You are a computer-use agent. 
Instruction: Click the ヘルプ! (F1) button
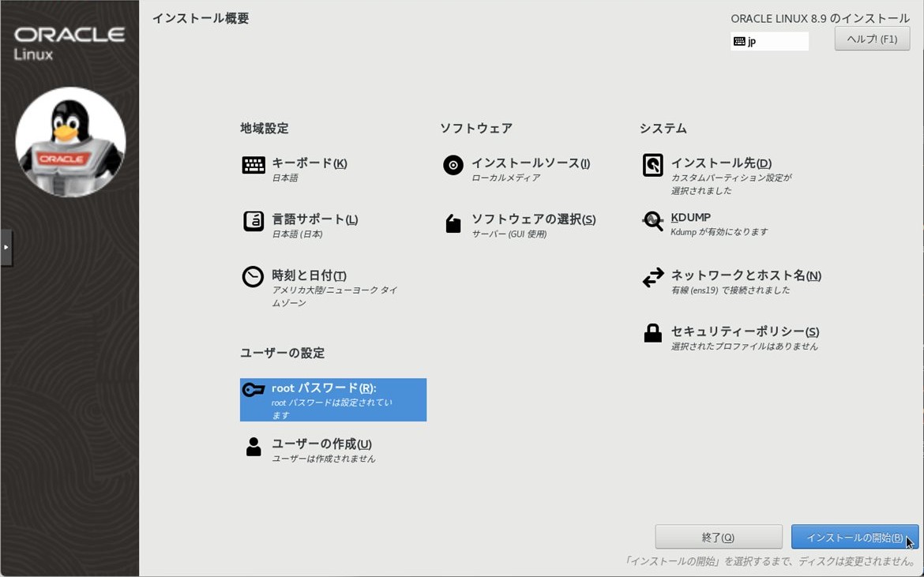pos(872,39)
